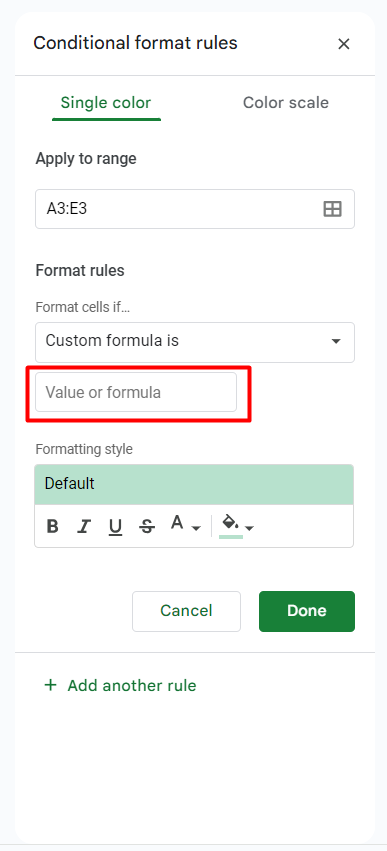Click the fill color paint bucket icon
387x851 pixels.
point(231,525)
